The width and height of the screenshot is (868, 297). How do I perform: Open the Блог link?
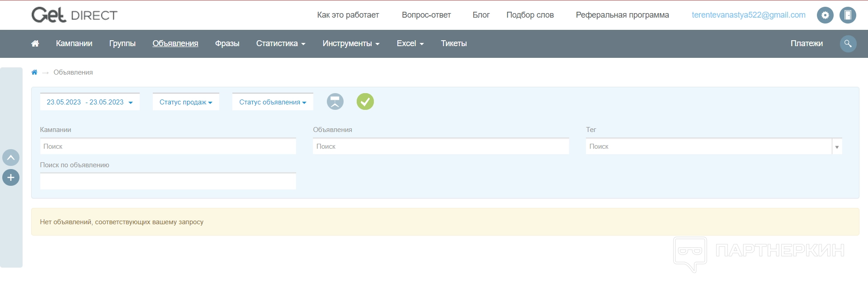(481, 15)
